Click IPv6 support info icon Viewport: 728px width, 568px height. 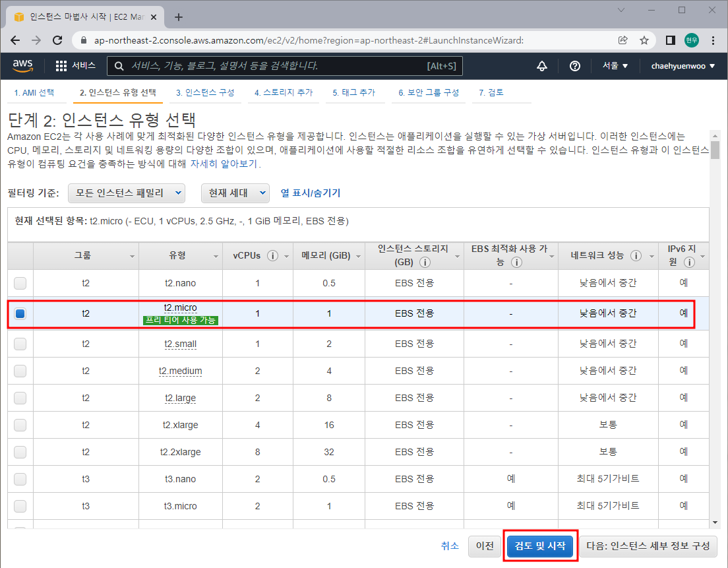click(690, 263)
